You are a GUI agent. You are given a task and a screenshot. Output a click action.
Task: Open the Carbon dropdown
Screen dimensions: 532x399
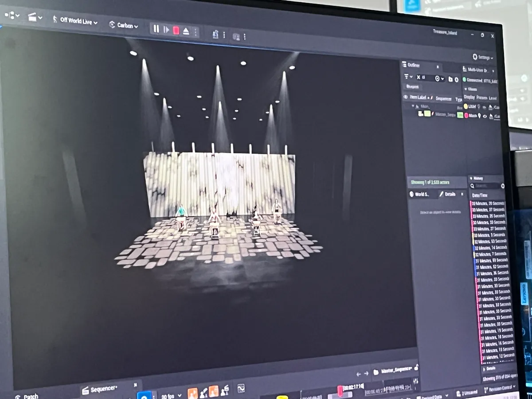pos(124,26)
